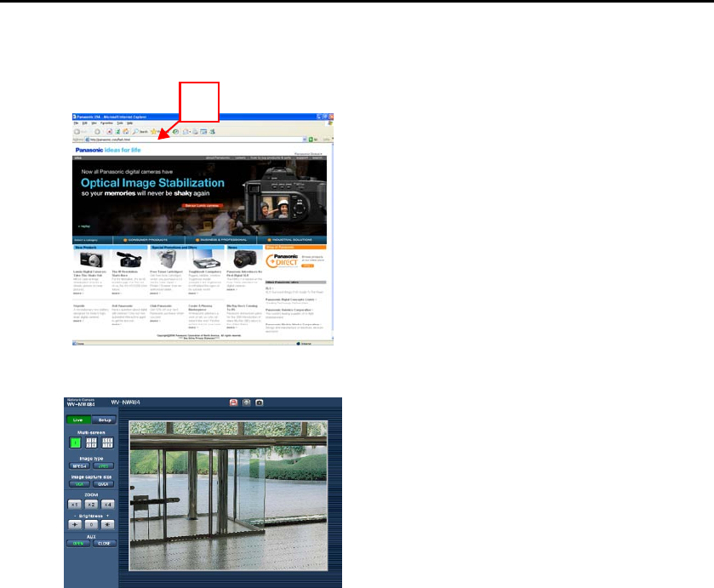The width and height of the screenshot is (714, 588).
Task: Open the address bar dropdown arrow
Action: [x=304, y=140]
